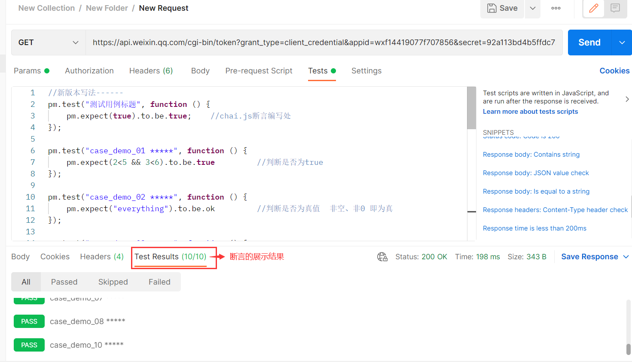Screen dimensions: 632x364
Task: Collapse the snippets panel chevron
Action: (627, 99)
